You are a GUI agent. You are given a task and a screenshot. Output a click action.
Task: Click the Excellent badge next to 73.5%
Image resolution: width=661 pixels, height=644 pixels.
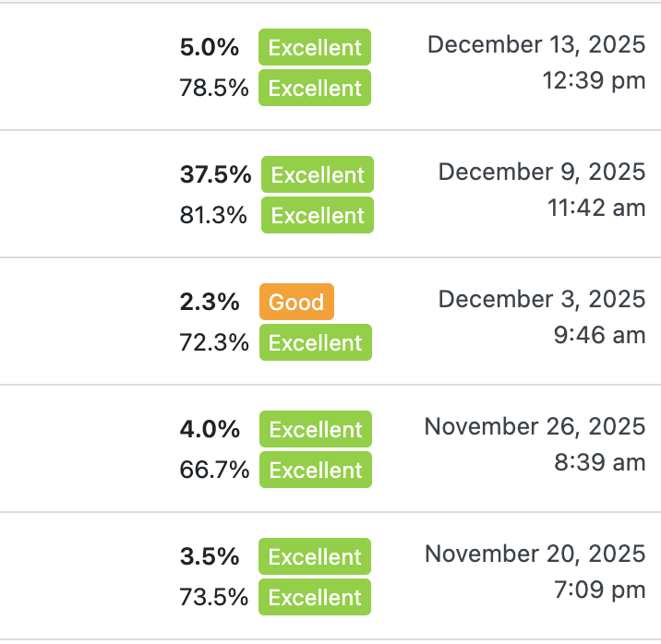coord(315,597)
